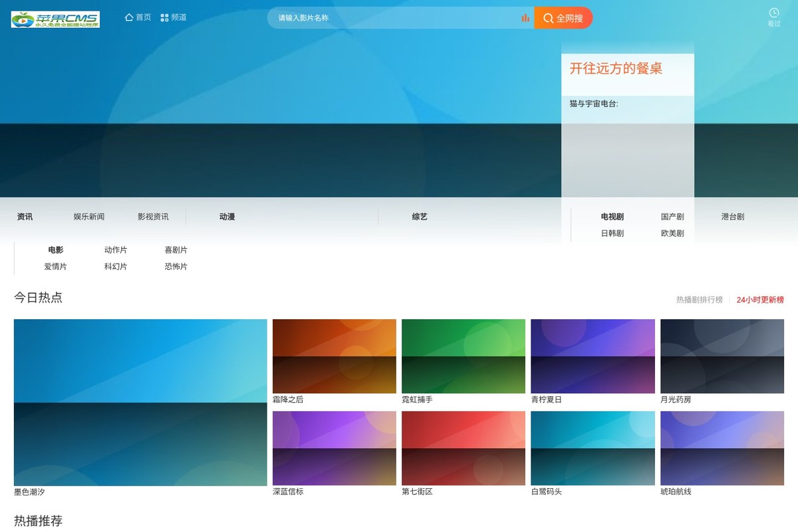Click the 苹果CMS logo
This screenshot has width=798, height=532.
pos(55,19)
